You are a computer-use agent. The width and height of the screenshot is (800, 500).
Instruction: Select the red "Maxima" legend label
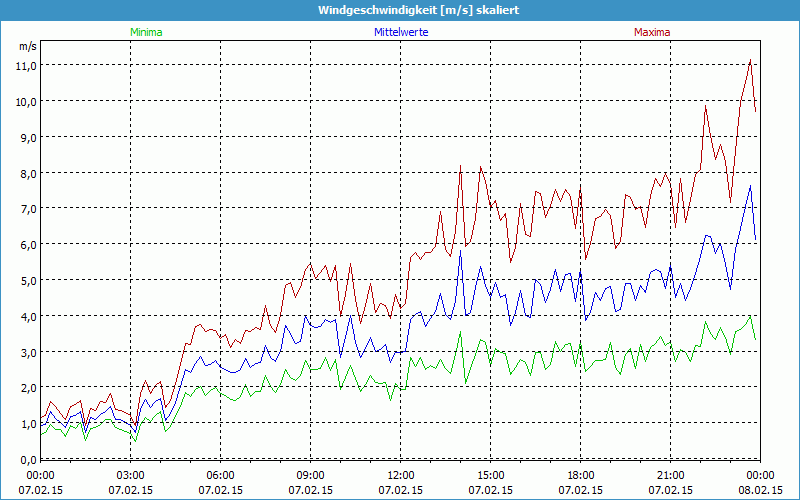point(651,32)
